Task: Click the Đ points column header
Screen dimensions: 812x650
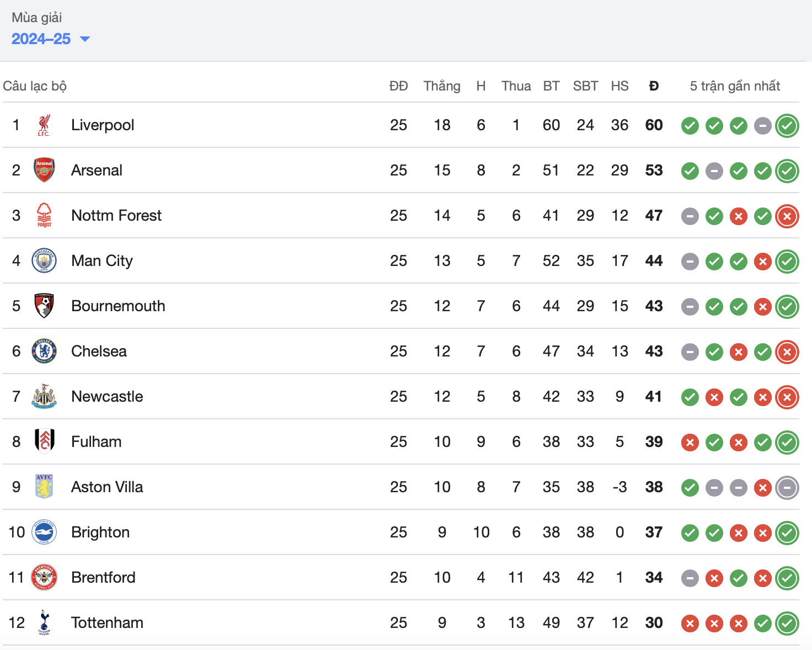Action: (x=654, y=86)
